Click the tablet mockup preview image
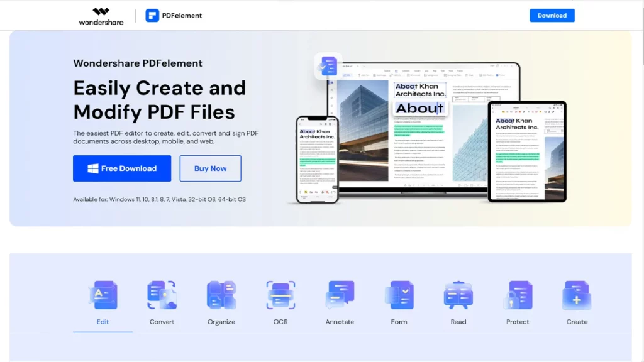The image size is (644, 362). tap(527, 151)
